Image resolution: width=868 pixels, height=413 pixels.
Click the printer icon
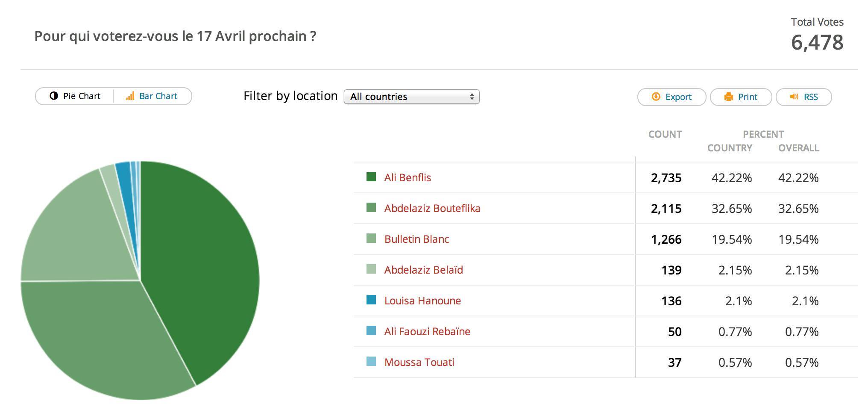pos(728,97)
